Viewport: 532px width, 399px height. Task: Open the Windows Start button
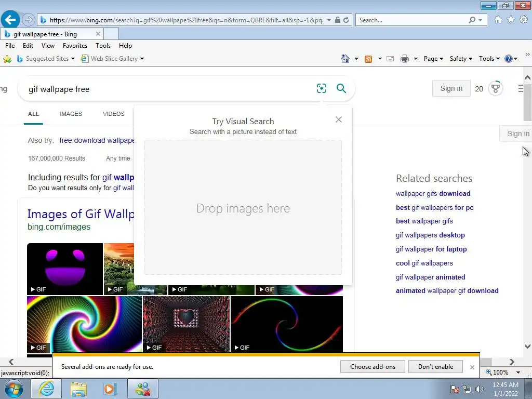coord(14,389)
